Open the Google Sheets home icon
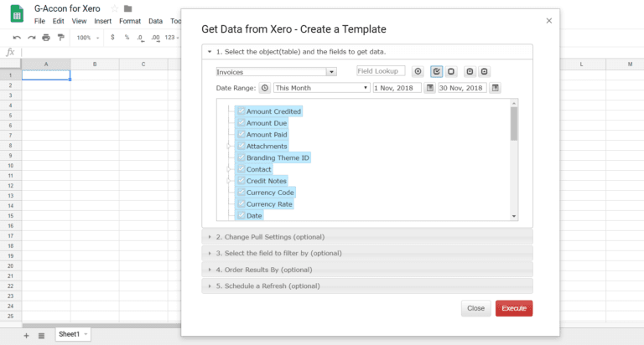644x345 pixels. click(x=17, y=13)
